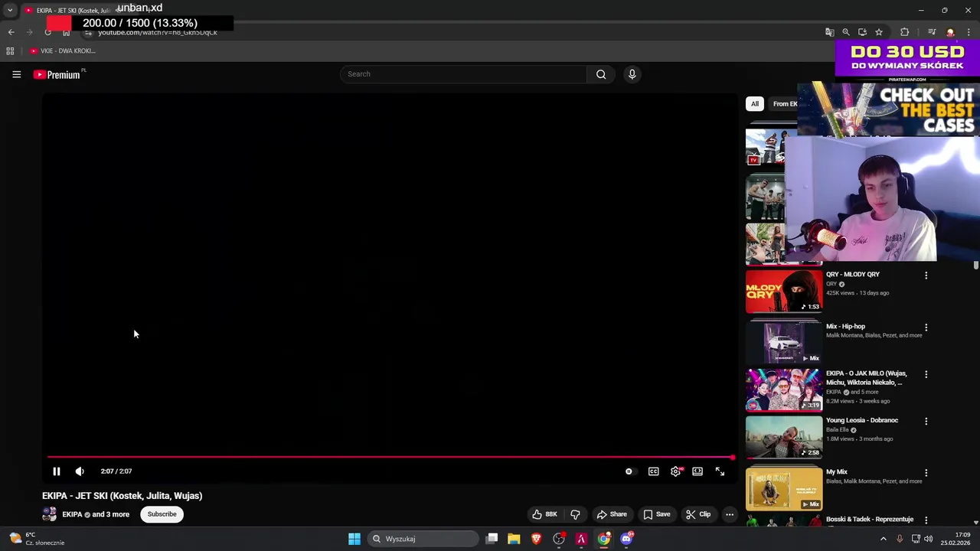Dislike the video with thumbs-down

(x=575, y=514)
